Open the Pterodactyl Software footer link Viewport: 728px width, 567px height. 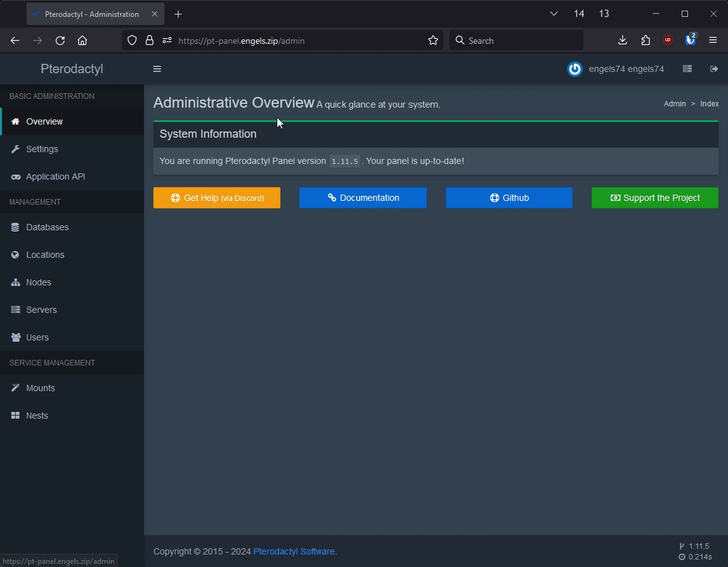pyautogui.click(x=294, y=551)
